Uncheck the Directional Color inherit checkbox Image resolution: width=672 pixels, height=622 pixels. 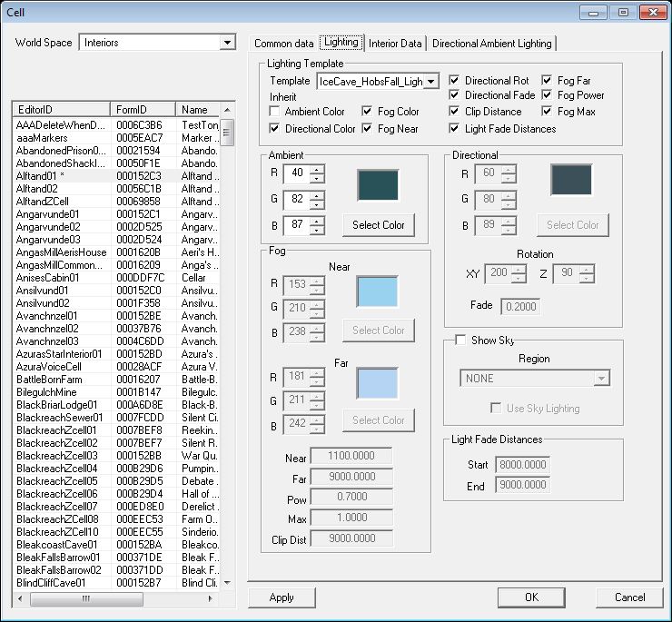tap(274, 129)
